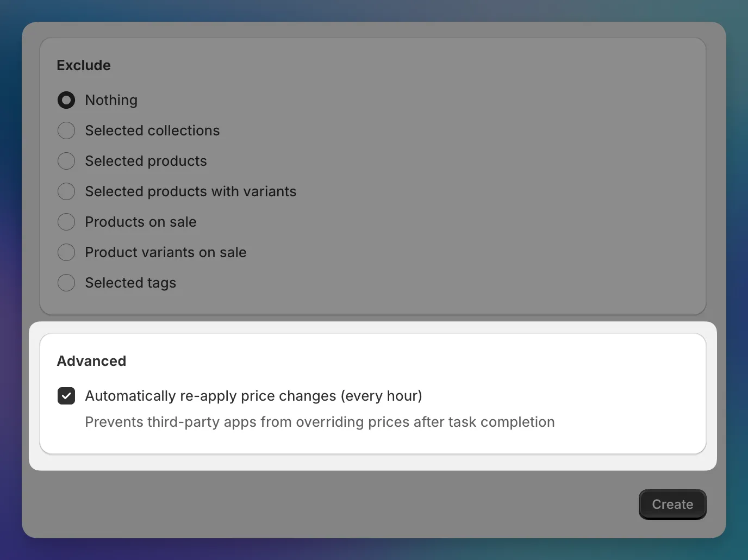Screen dimensions: 748x560
Task: Select the Nothing radio button
Action: [x=66, y=100]
